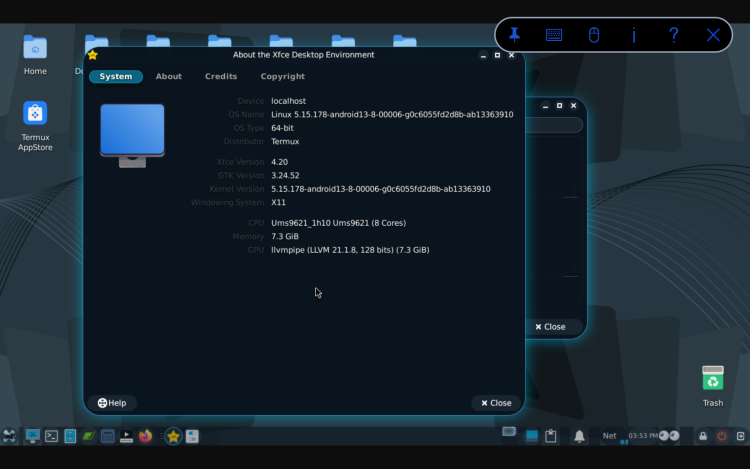This screenshot has height=469, width=750.
Task: Click the GPU value 'llvmpipe (LLVM 21.1.8, 128 bits)'
Action: tap(332, 250)
